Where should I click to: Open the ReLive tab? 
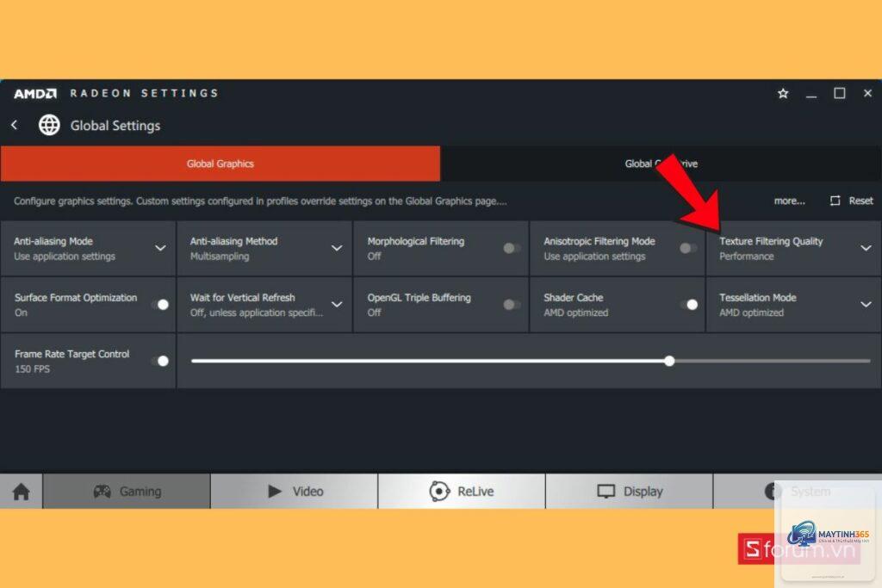coord(462,492)
